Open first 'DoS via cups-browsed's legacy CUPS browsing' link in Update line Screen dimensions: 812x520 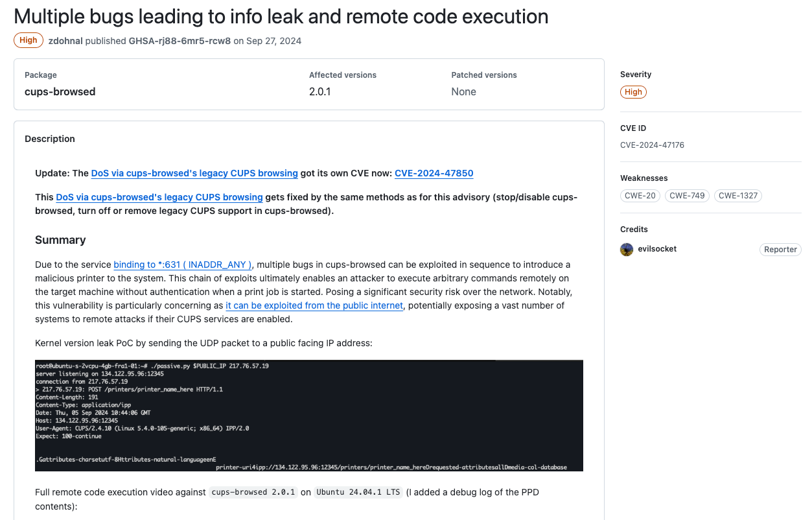click(194, 173)
